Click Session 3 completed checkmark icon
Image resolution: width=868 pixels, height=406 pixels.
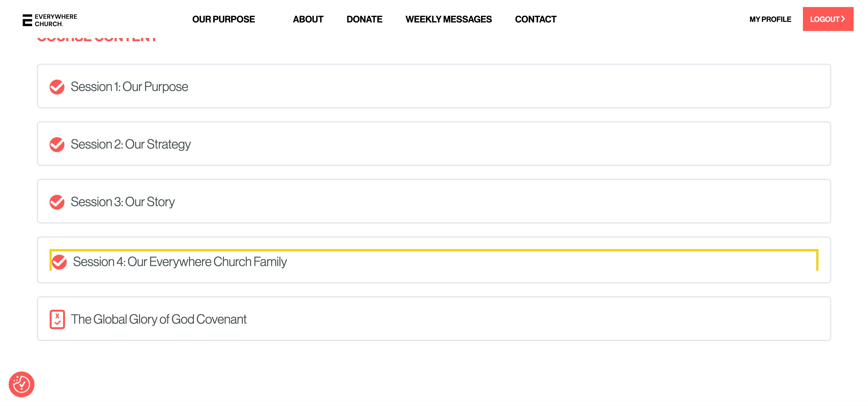click(57, 202)
